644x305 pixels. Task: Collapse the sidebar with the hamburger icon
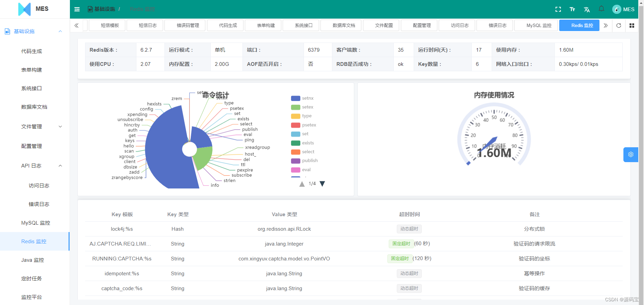pyautogui.click(x=77, y=9)
